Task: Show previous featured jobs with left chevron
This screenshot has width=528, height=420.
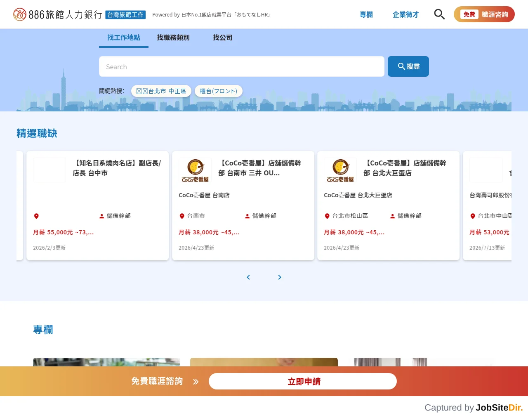Action: coord(248,277)
